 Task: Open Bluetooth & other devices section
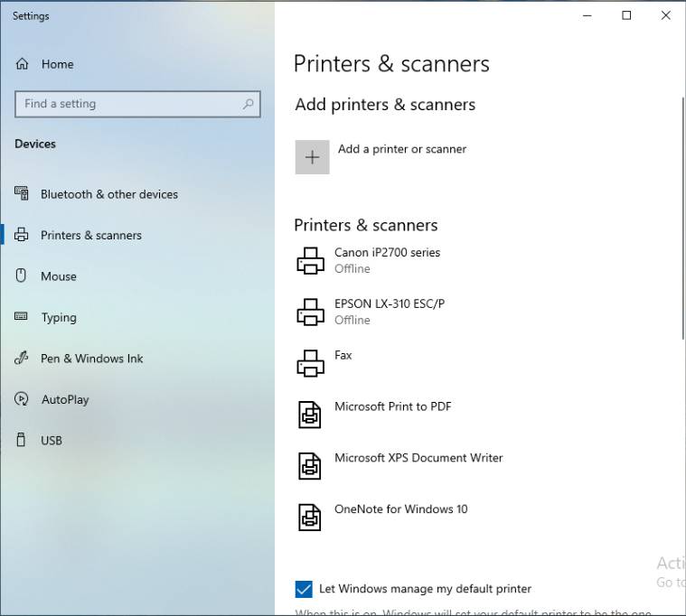109,194
